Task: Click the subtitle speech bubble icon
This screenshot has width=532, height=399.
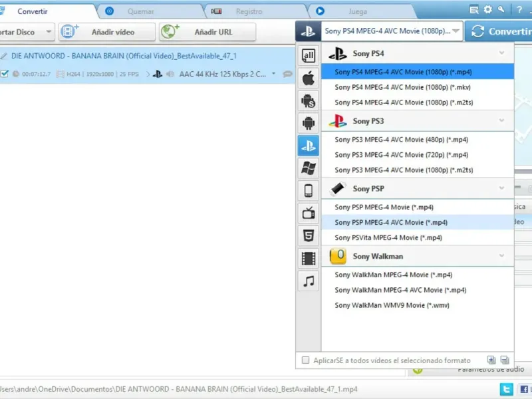Action: tap(287, 74)
